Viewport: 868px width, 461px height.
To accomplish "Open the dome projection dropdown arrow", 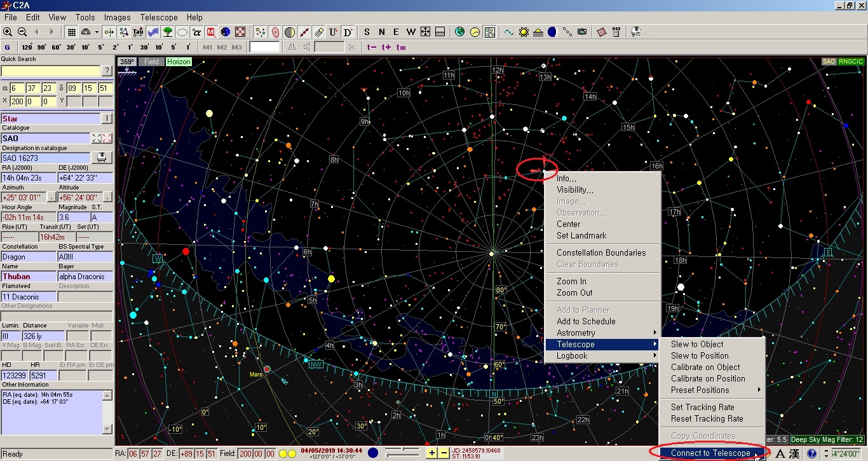I will click(97, 32).
